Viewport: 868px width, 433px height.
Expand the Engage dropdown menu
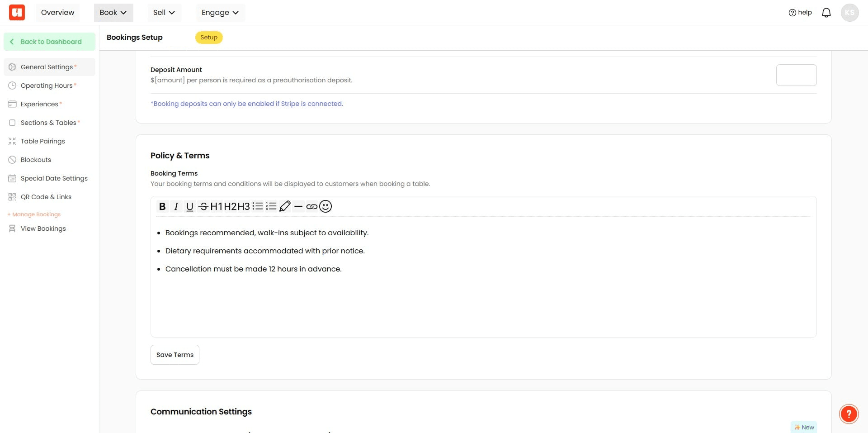[x=220, y=13]
